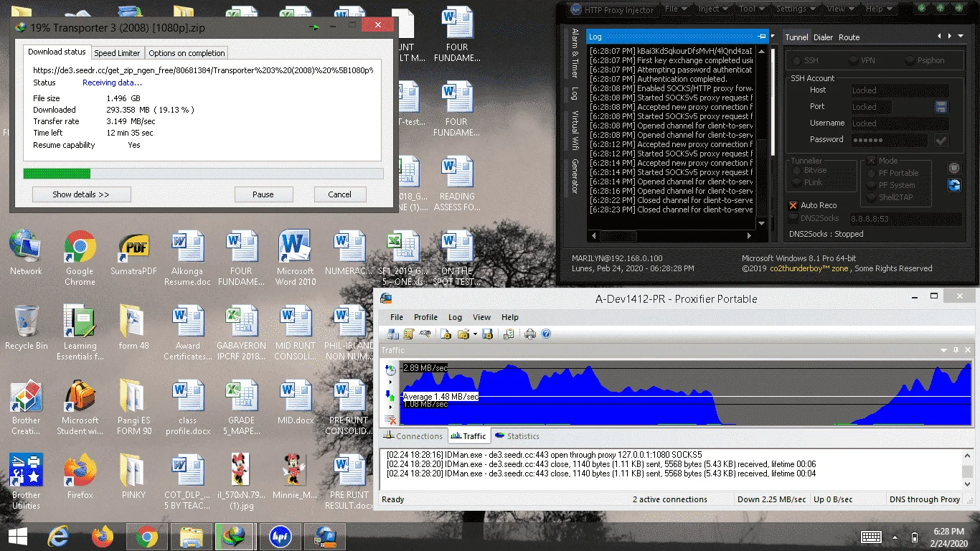The image size is (980, 551).
Task: Click Proxifier's New Profile toolbar icon
Action: pos(446,334)
